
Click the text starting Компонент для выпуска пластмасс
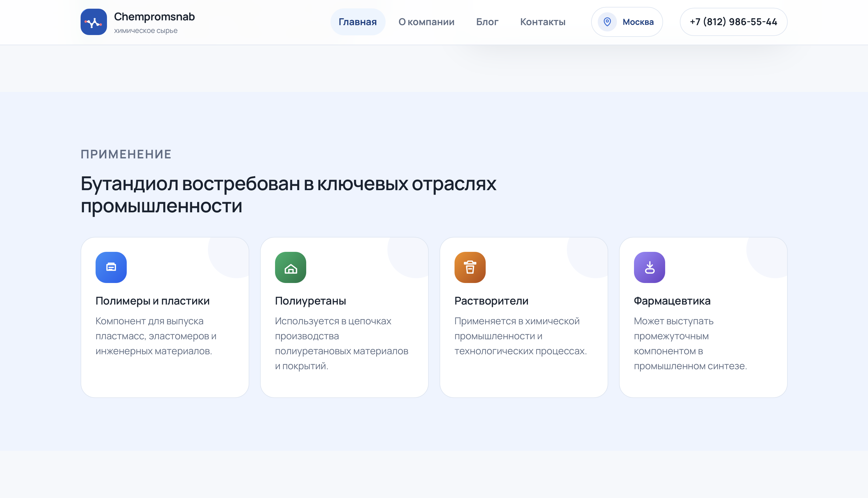click(x=156, y=336)
